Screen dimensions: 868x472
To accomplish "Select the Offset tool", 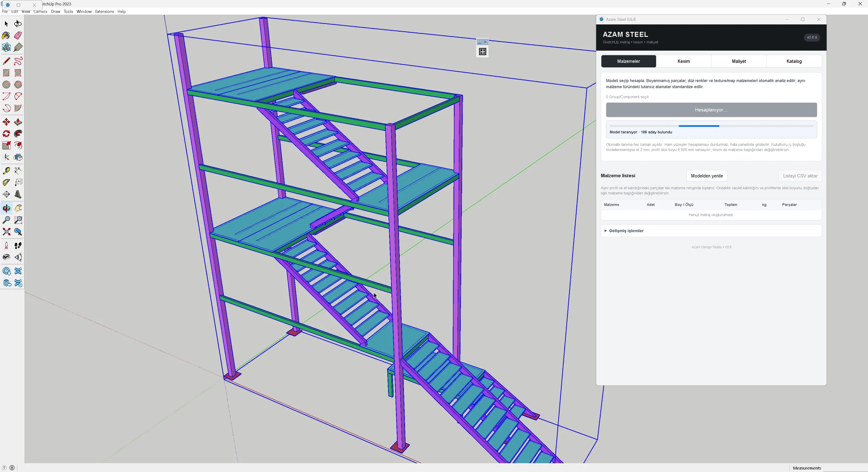I will click(18, 145).
